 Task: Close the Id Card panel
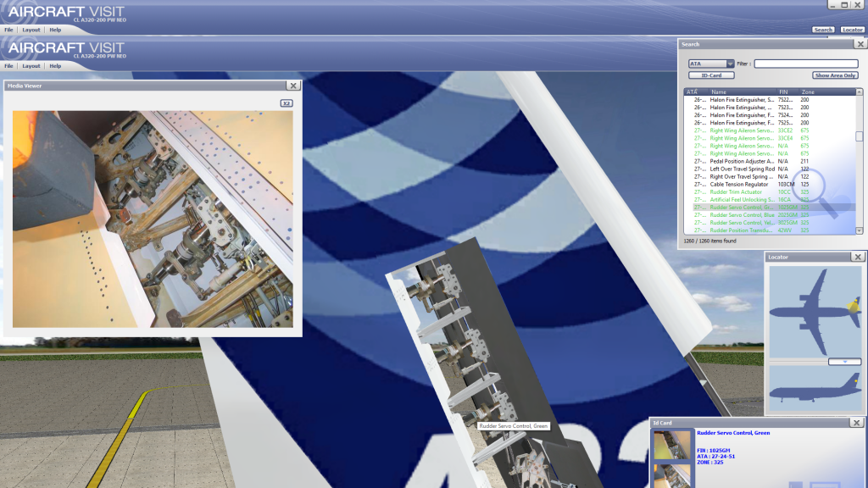tap(856, 423)
